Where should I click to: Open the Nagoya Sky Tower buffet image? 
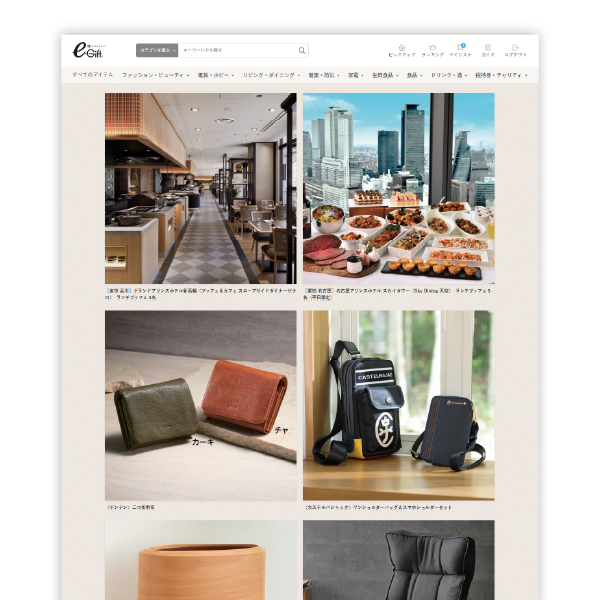398,188
